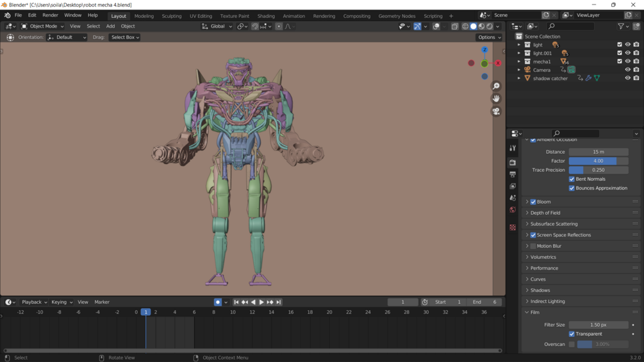Adjust the Ambient Occlusion Factor slider
The height and width of the screenshot is (362, 644).
click(x=598, y=161)
